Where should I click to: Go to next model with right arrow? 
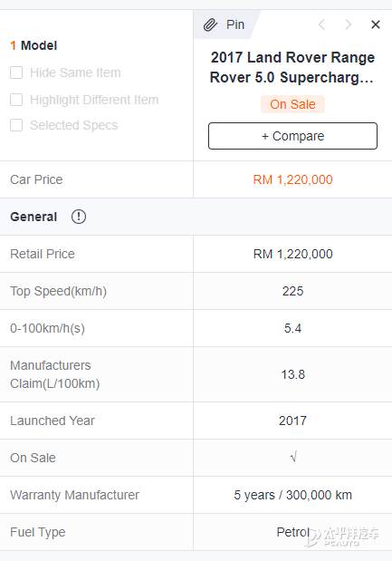click(x=348, y=24)
